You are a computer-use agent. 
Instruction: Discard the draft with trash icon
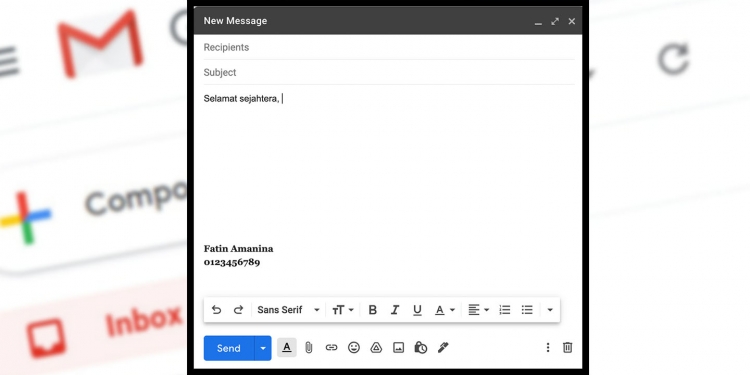(567, 348)
